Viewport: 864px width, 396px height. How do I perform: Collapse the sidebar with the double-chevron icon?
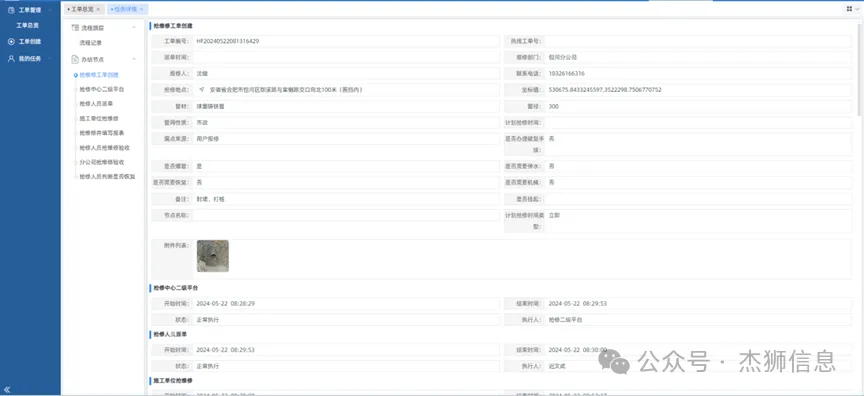pos(7,389)
